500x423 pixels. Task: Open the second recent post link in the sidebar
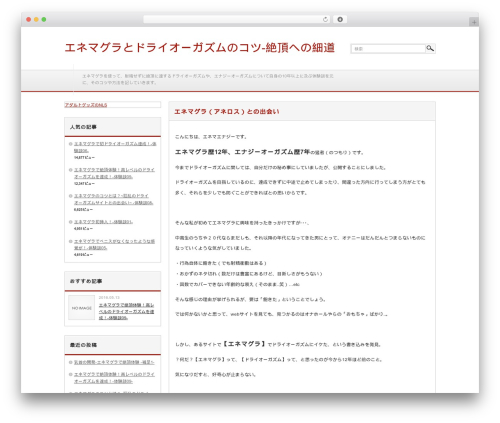tap(114, 378)
